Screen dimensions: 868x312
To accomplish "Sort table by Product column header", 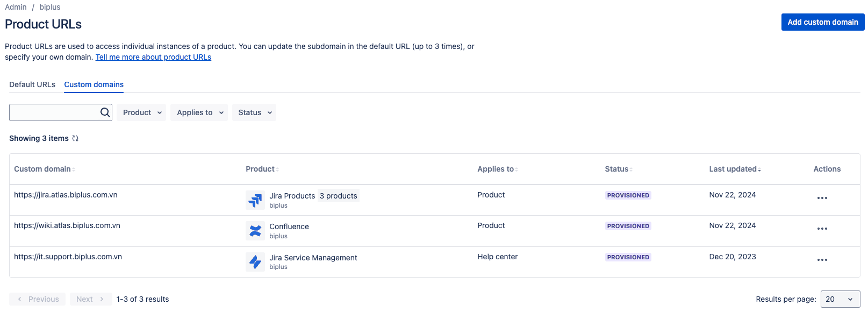I will click(262, 169).
